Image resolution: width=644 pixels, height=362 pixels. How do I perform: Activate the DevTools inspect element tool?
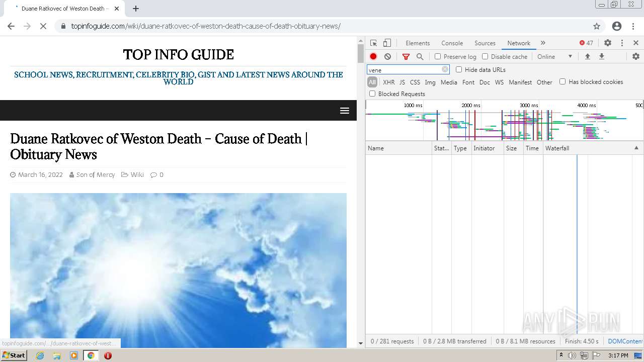373,43
